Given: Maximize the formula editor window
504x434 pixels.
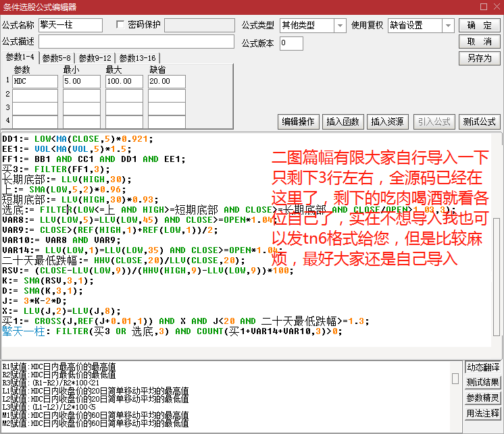Looking at the screenshot, I should pos(484,7).
